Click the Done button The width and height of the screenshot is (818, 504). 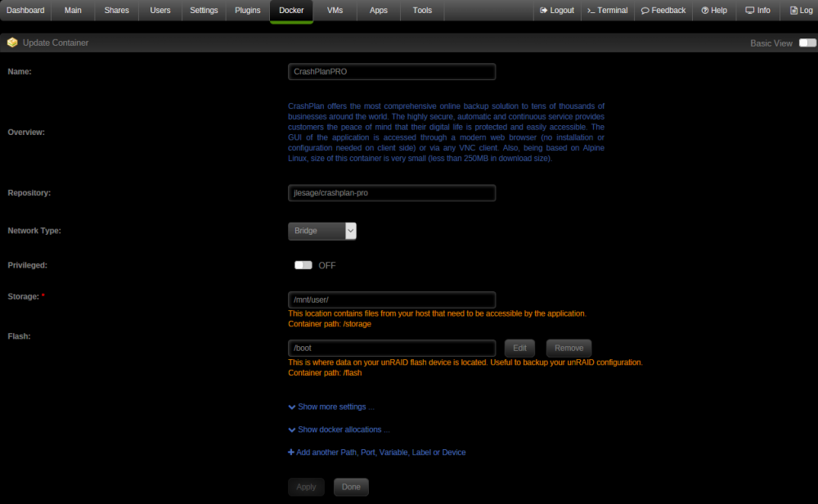coord(351,487)
